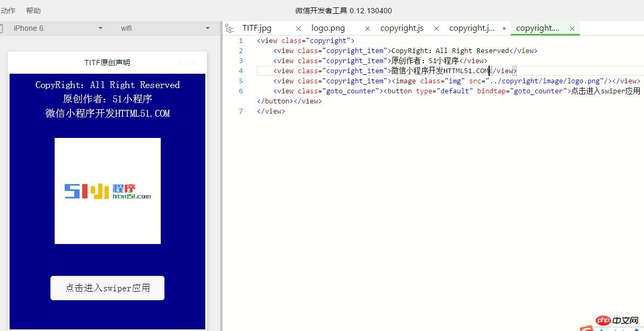
Task: Open the 帮助 menu
Action: point(32,10)
